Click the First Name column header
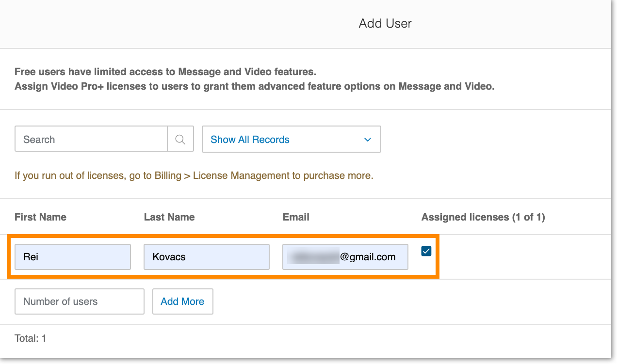Screen dimensions: 617x364 click(x=40, y=217)
